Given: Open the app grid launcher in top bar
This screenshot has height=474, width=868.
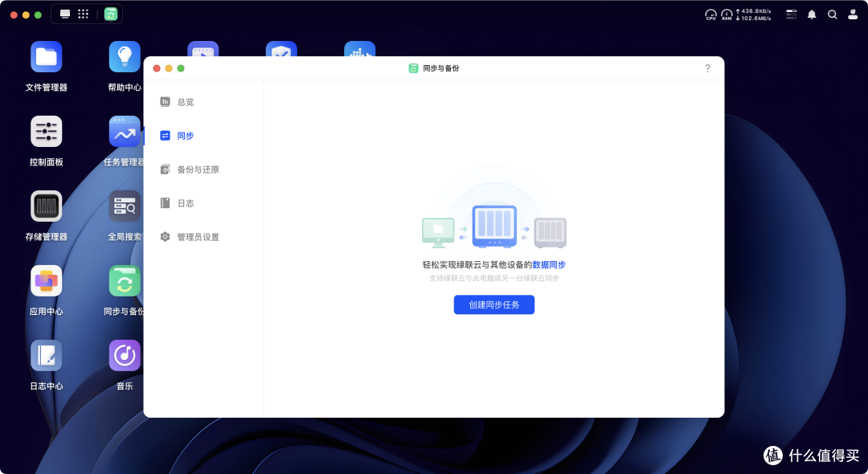Looking at the screenshot, I should click(83, 14).
